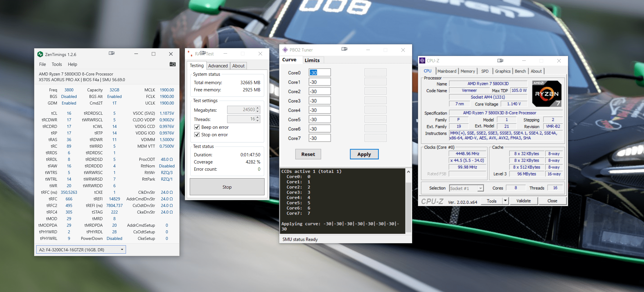This screenshot has height=292, width=644.
Task: Click the Core1 curve value field
Action: tap(320, 82)
